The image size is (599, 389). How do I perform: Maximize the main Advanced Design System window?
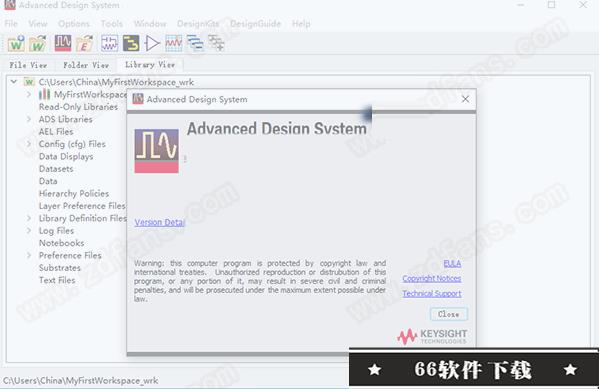[551, 5]
